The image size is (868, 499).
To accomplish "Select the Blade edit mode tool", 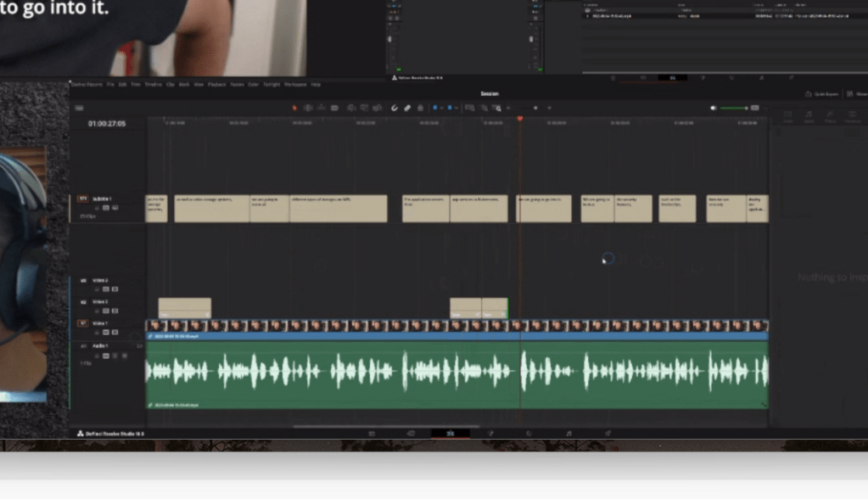I will (334, 108).
